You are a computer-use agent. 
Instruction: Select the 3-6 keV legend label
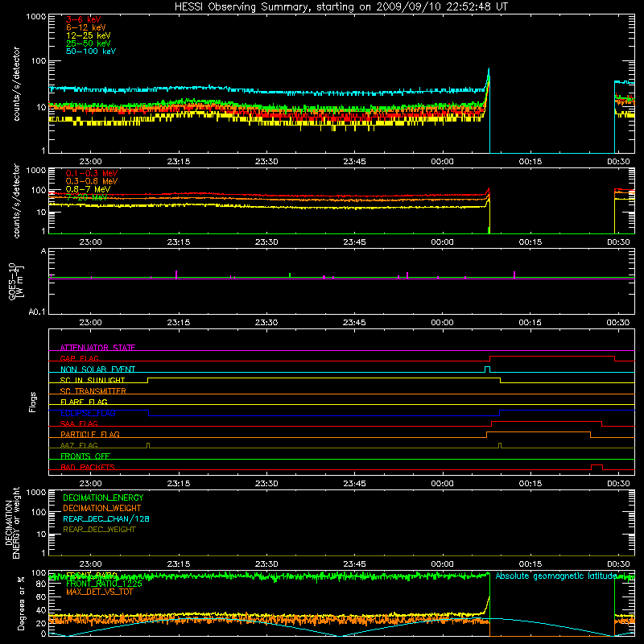point(84,19)
